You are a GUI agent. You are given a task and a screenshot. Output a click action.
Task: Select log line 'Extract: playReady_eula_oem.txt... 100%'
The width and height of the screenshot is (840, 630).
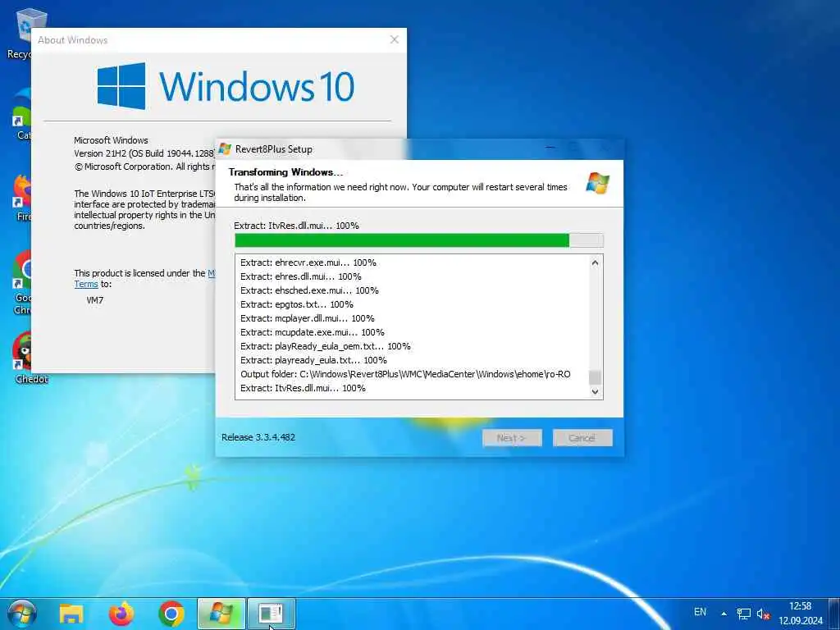click(x=325, y=346)
